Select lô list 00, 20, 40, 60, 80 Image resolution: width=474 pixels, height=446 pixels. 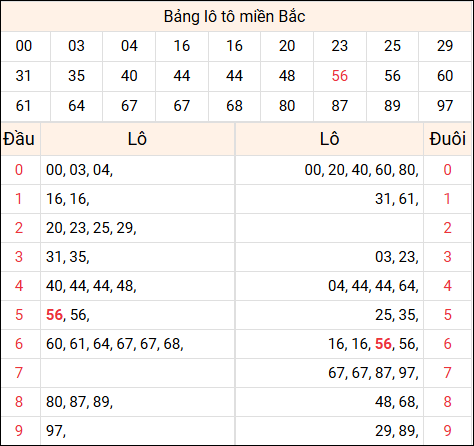[x=362, y=170]
